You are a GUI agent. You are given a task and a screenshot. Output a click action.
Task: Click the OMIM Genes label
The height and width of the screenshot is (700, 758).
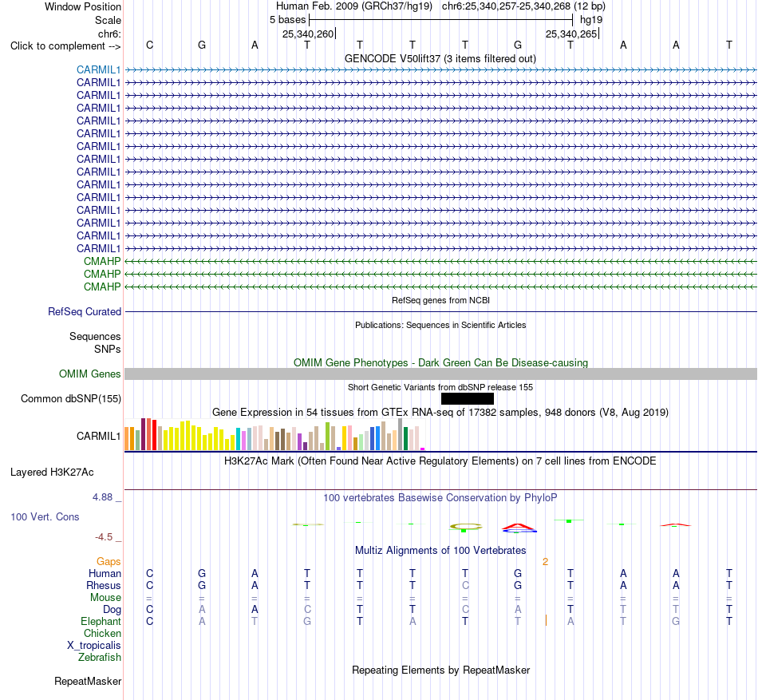(89, 374)
